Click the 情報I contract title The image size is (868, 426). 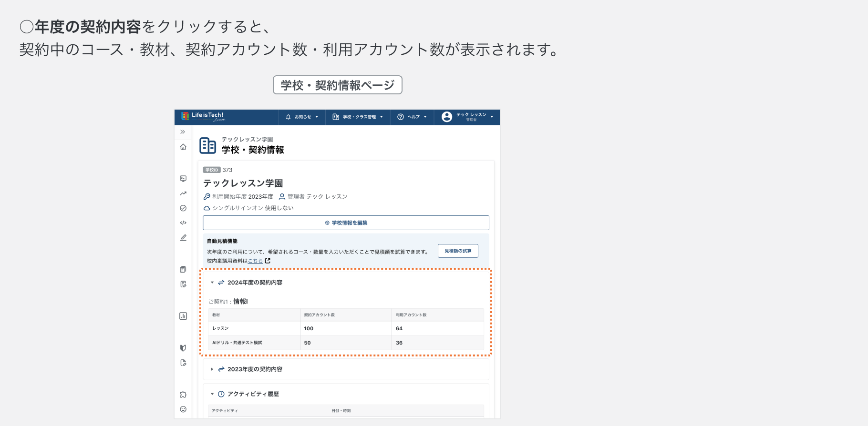pos(240,301)
